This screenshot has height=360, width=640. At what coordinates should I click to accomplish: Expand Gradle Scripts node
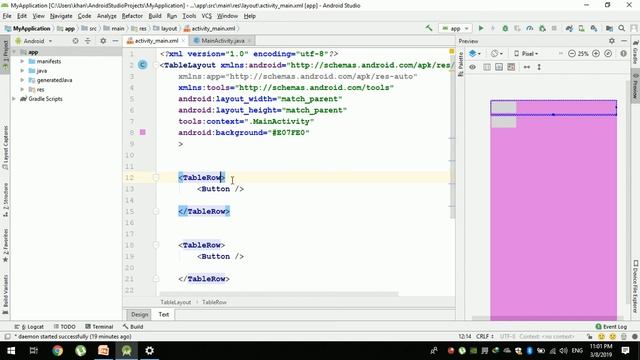tap(14, 99)
